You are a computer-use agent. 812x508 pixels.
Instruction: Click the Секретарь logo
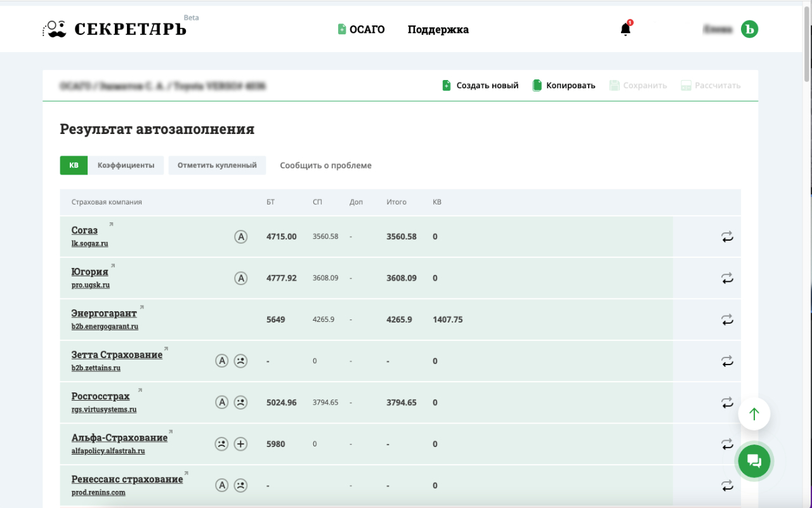tap(115, 29)
